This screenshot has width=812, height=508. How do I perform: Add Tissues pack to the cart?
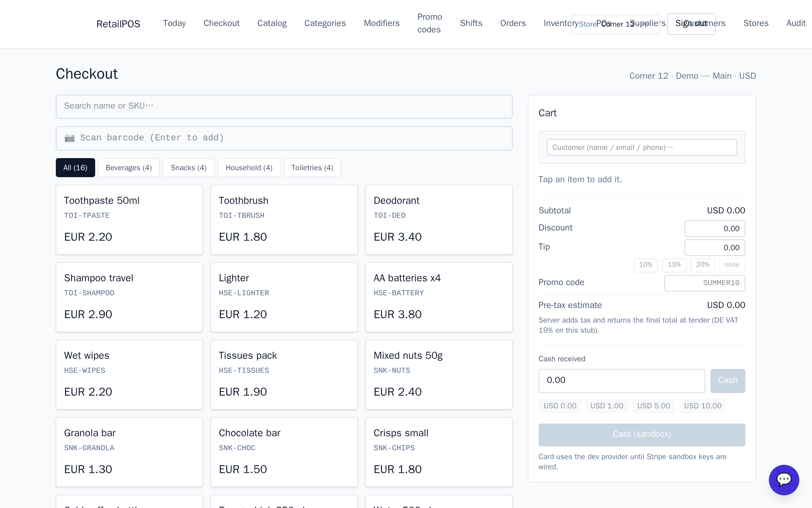coord(284,375)
